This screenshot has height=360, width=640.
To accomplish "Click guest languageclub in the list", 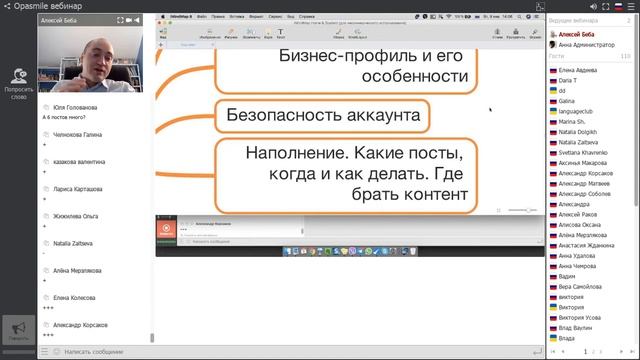I will (576, 111).
